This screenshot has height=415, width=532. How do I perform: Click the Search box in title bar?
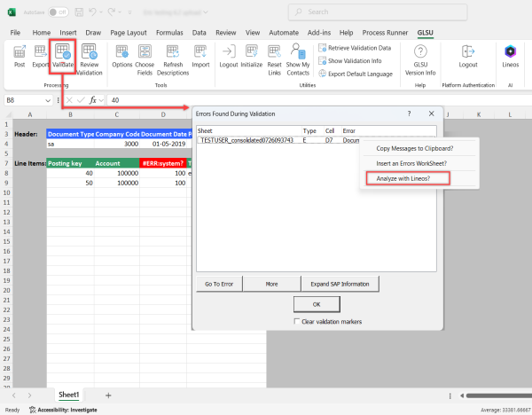tap(378, 12)
